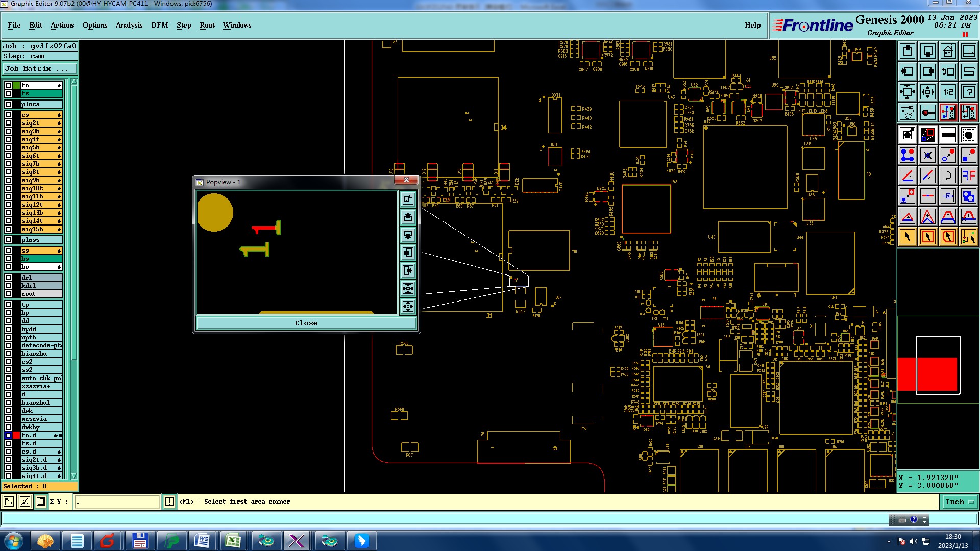Click the pan up icon
The width and height of the screenshot is (980, 551).
pos(908,51)
